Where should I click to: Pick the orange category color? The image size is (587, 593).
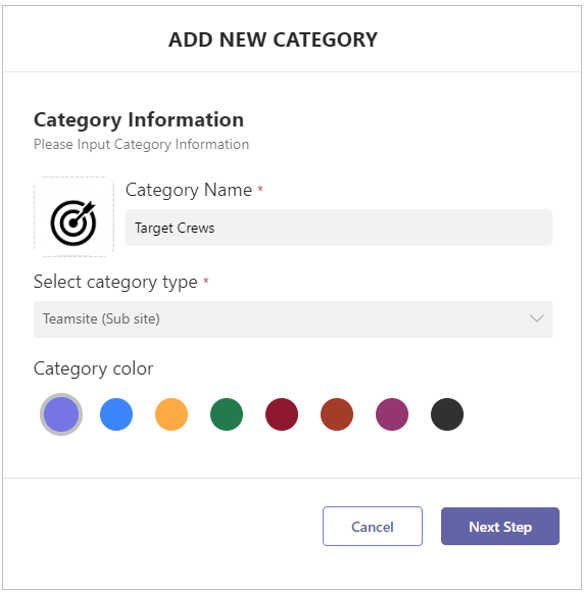pyautogui.click(x=171, y=414)
